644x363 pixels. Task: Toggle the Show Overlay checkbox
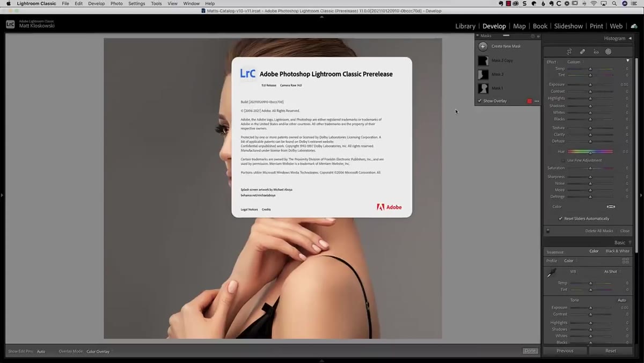click(x=480, y=101)
